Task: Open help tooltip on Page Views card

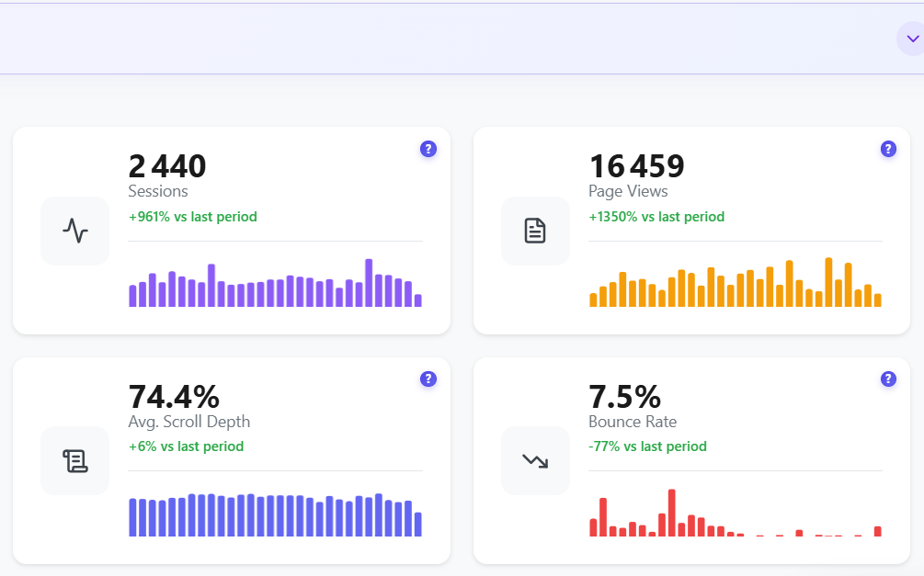Action: coord(888,149)
